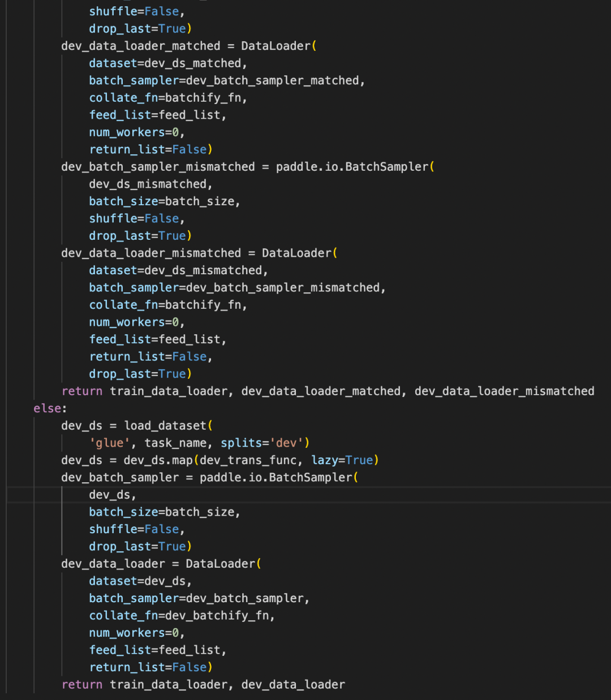
Task: Click the dev_batchify_fn collate function
Action: tap(218, 615)
